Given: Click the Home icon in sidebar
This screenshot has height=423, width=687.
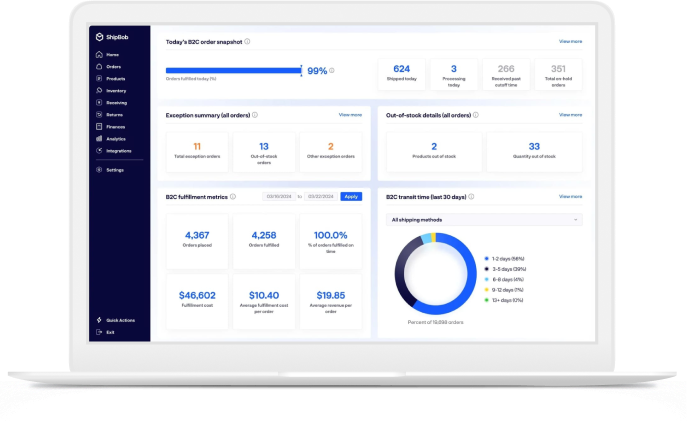Looking at the screenshot, I should tap(99, 54).
